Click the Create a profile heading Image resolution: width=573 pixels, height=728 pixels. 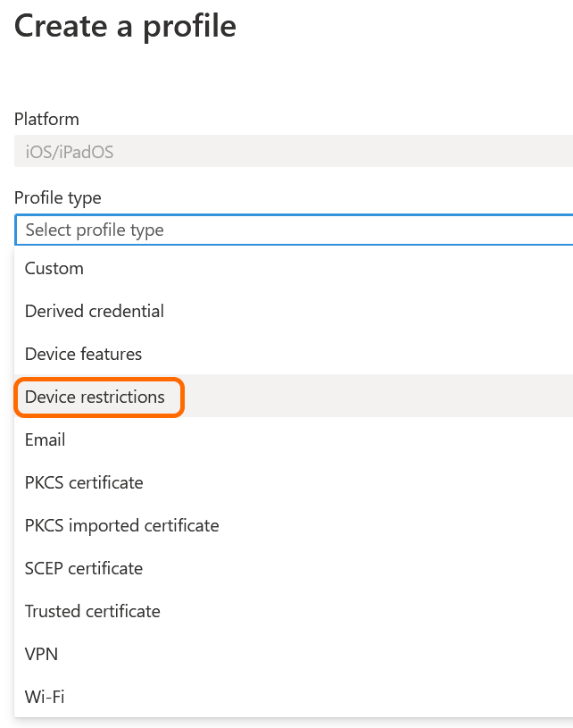tap(126, 26)
